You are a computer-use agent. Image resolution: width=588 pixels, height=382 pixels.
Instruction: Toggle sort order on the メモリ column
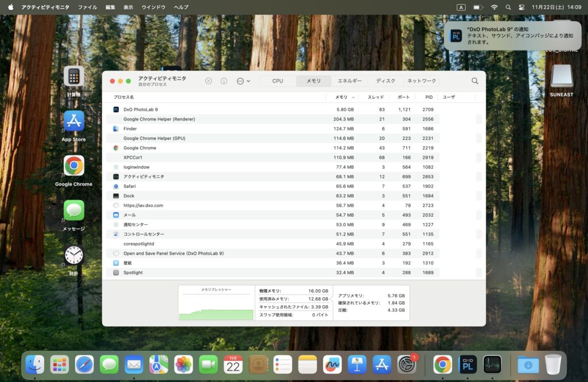coord(345,97)
